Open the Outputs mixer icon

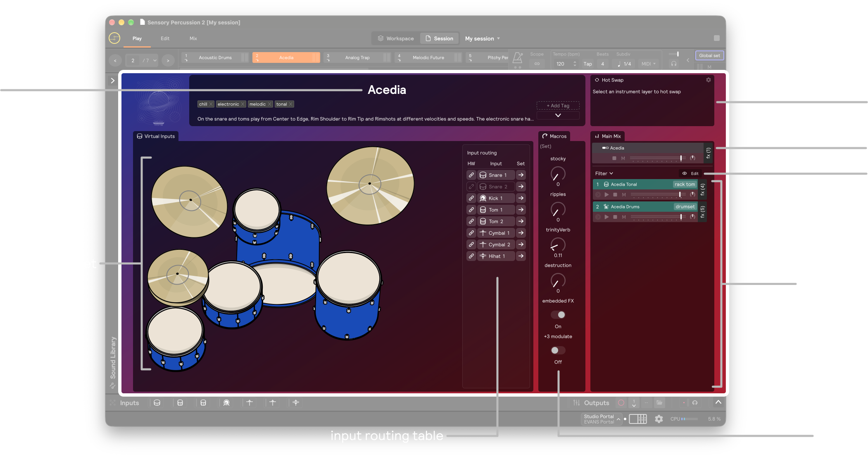click(x=576, y=403)
